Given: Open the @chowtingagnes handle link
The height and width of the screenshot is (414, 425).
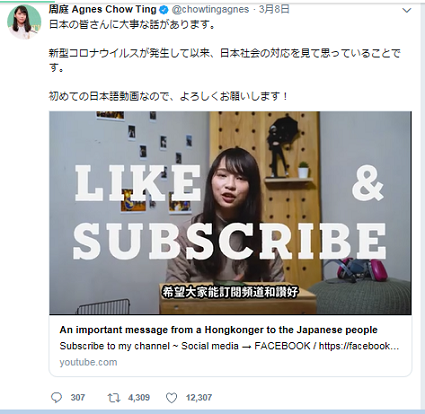Looking at the screenshot, I should 210,9.
